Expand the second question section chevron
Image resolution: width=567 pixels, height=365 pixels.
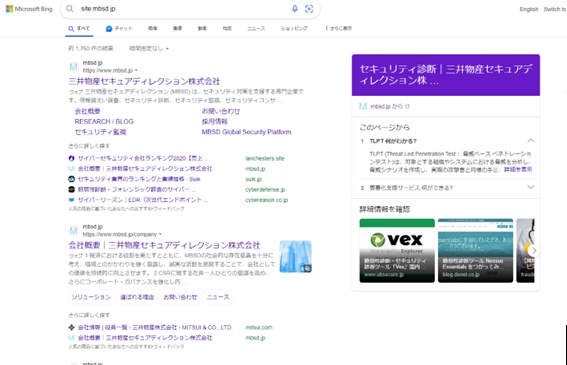pos(530,187)
